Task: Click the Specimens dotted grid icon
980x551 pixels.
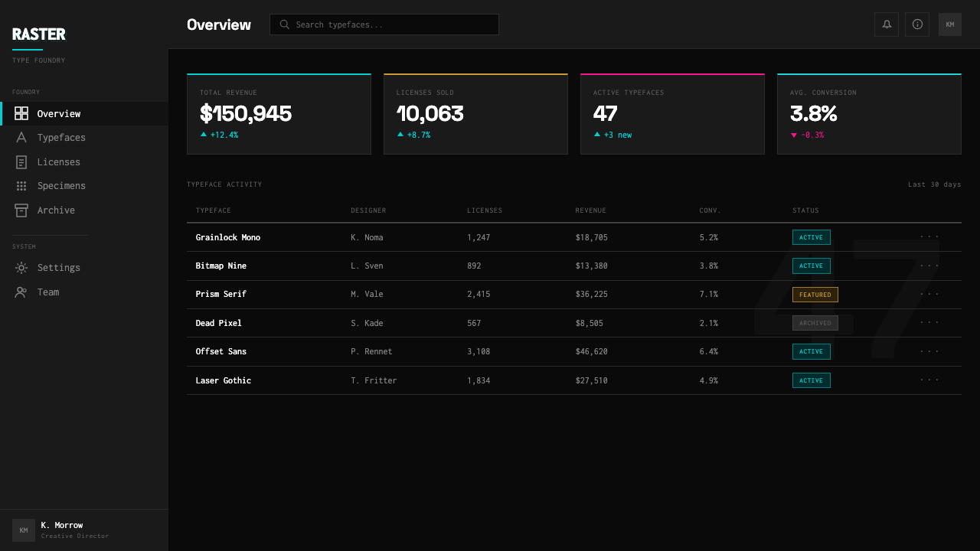Action: (x=21, y=186)
